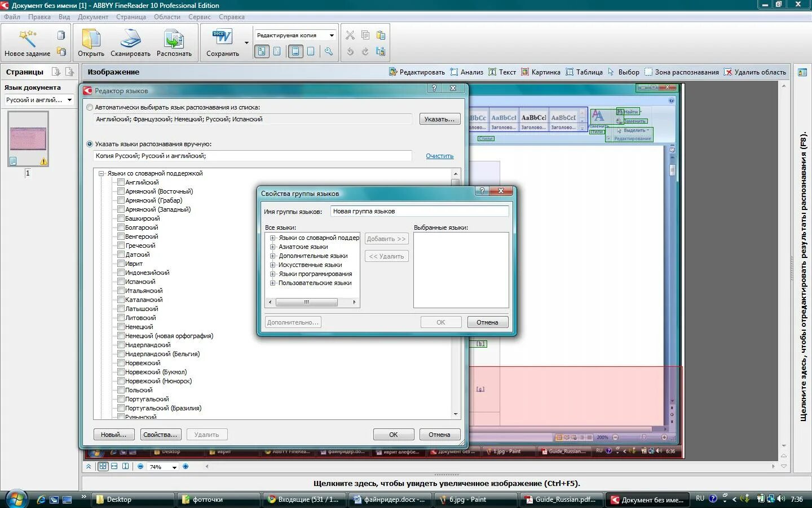812x508 pixels.
Task: Select the Картинка area tool
Action: coord(540,72)
